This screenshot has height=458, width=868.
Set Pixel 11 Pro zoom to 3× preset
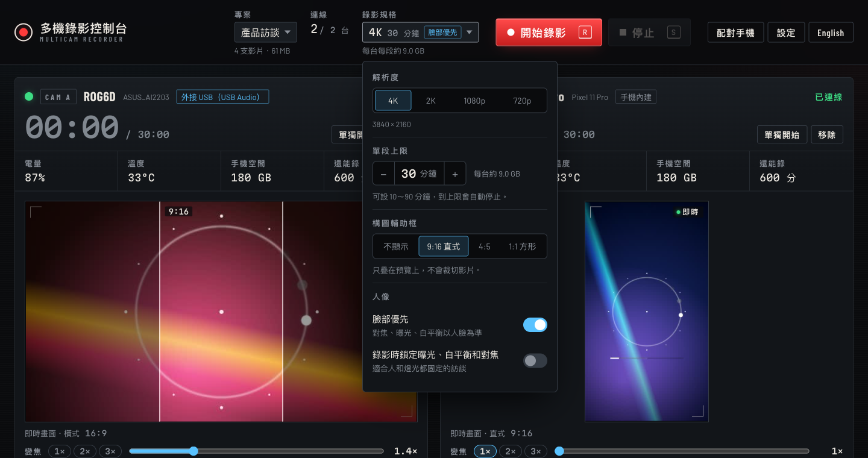point(536,451)
